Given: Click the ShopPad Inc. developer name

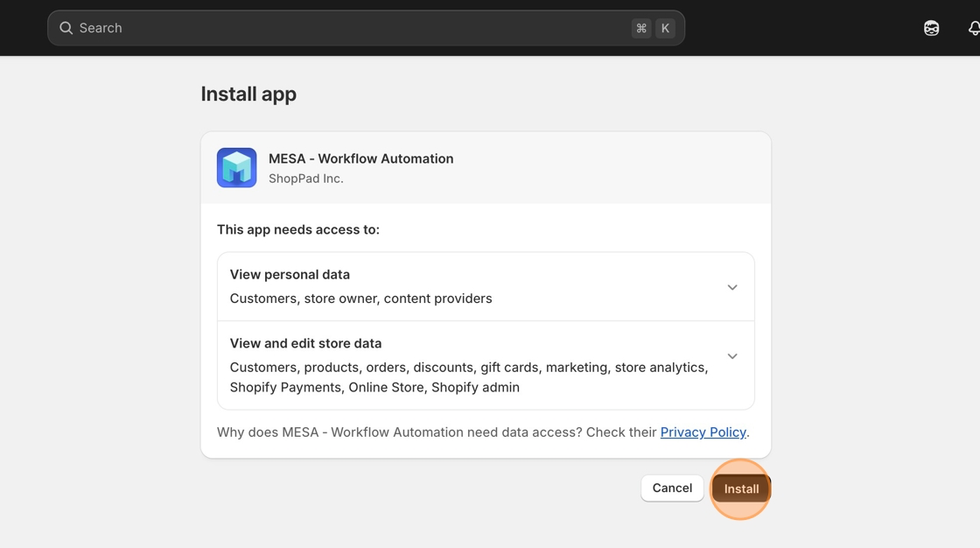Looking at the screenshot, I should click(305, 179).
